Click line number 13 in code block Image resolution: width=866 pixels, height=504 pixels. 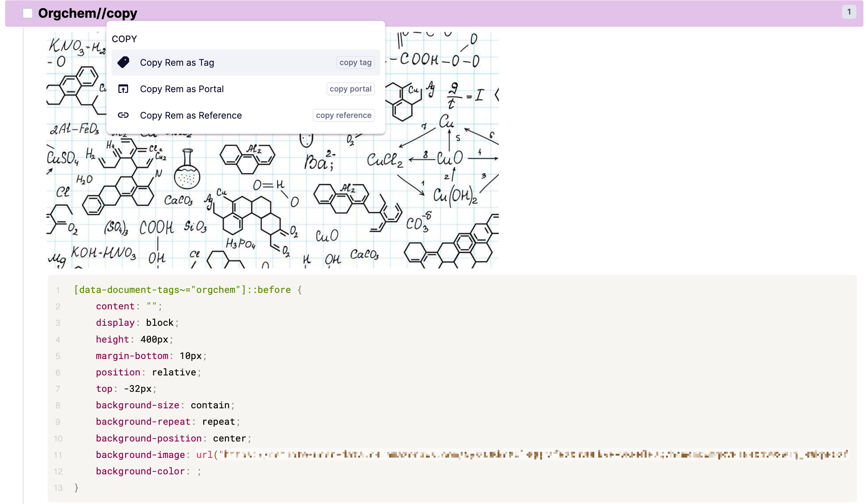pos(58,488)
